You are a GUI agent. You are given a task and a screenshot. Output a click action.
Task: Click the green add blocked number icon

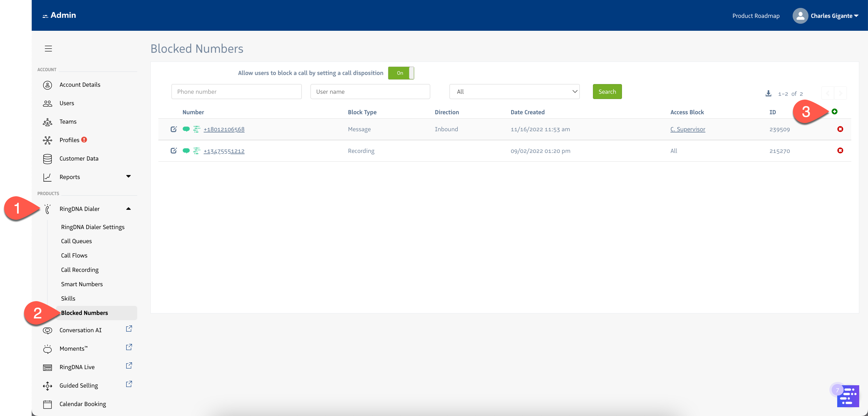(834, 111)
